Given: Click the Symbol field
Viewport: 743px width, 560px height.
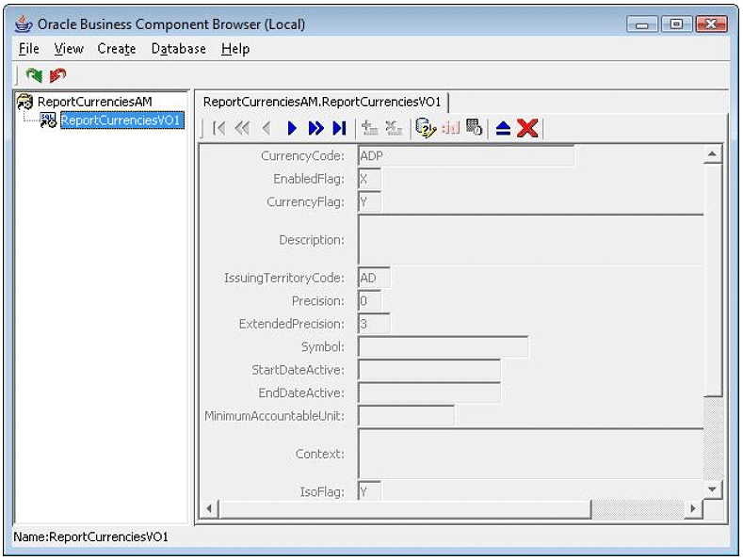Looking at the screenshot, I should (x=443, y=346).
